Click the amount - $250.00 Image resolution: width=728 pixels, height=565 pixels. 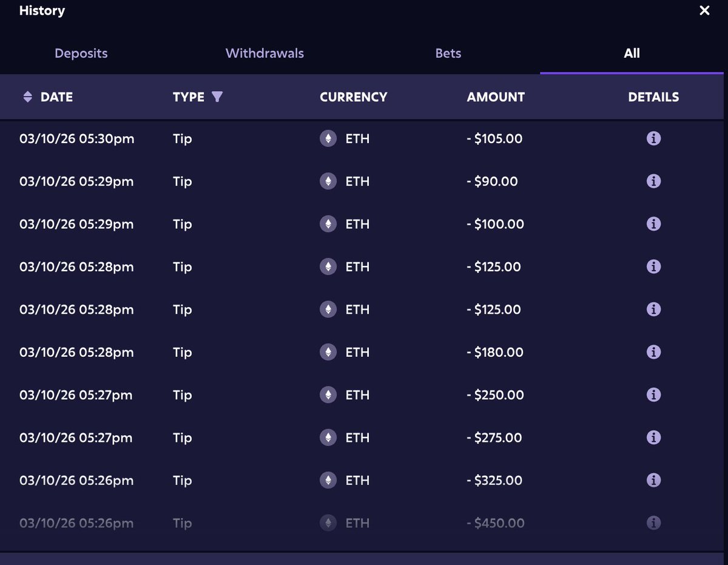tap(495, 395)
